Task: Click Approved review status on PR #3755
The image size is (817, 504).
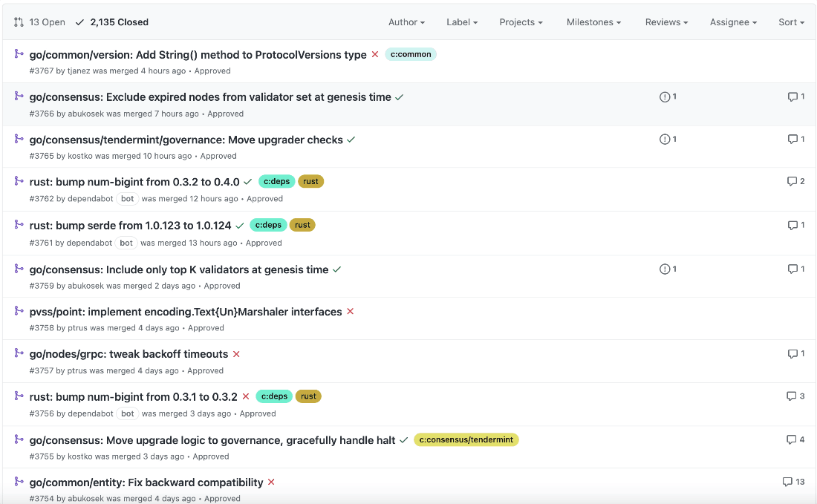Action: coord(211,456)
